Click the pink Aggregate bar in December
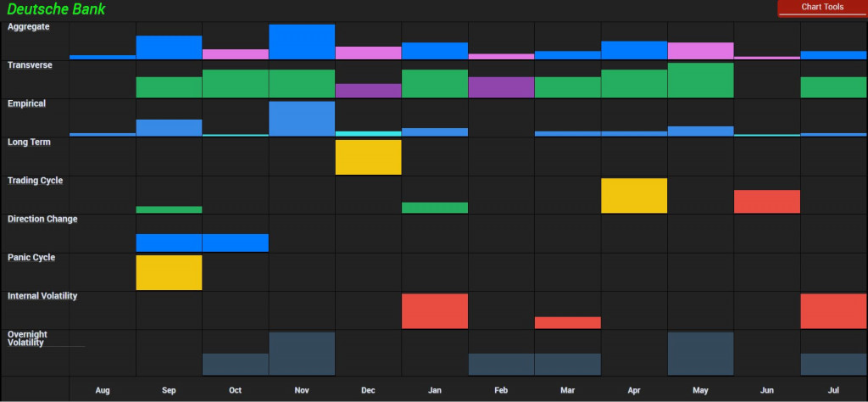 point(368,53)
